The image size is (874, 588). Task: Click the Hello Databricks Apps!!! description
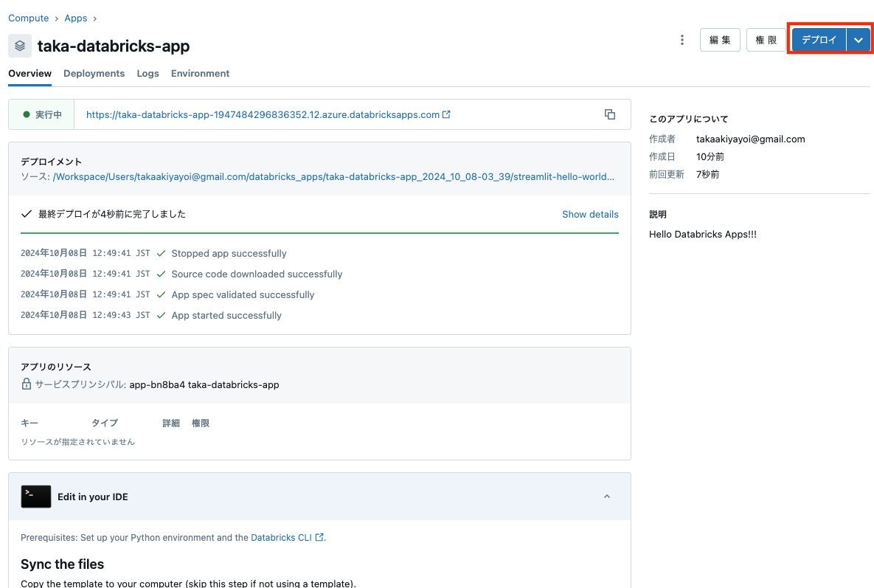tap(702, 234)
